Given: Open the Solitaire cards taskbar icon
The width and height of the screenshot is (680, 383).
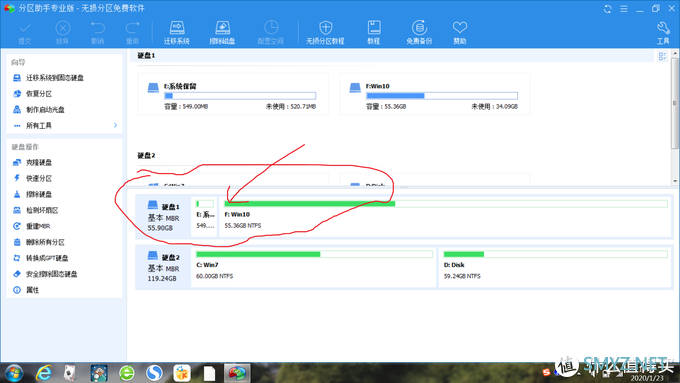Looking at the screenshot, I should tap(69, 373).
